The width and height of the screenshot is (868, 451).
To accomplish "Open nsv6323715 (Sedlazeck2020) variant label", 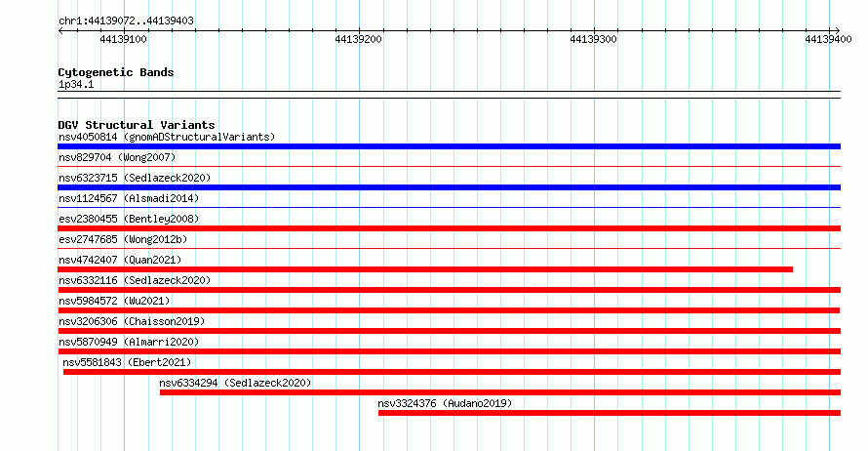I will point(135,178).
